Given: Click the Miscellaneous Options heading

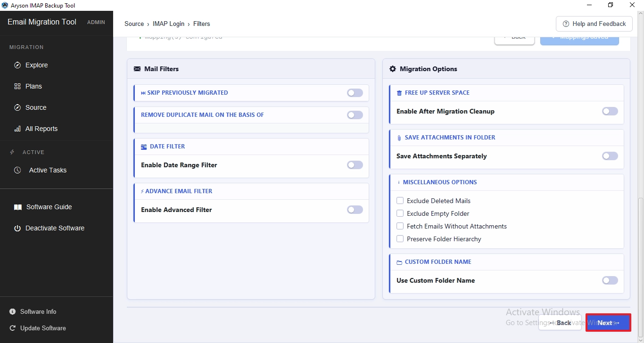Looking at the screenshot, I should [440, 182].
